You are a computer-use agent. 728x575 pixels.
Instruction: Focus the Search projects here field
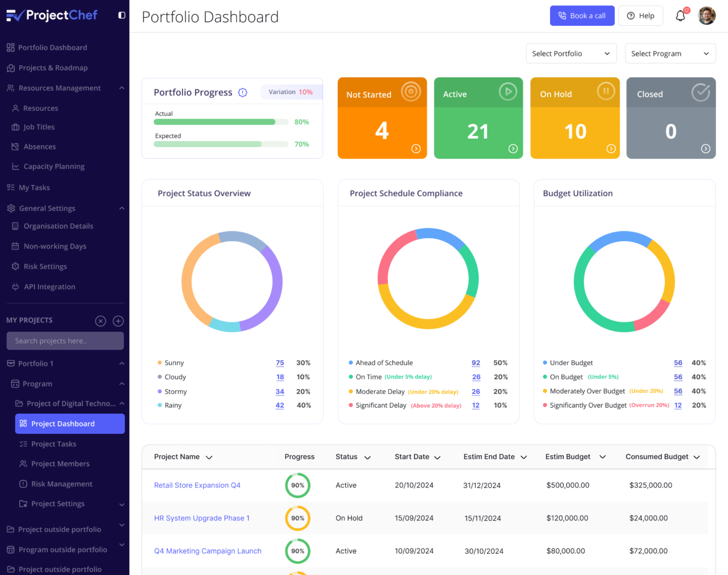coord(65,341)
